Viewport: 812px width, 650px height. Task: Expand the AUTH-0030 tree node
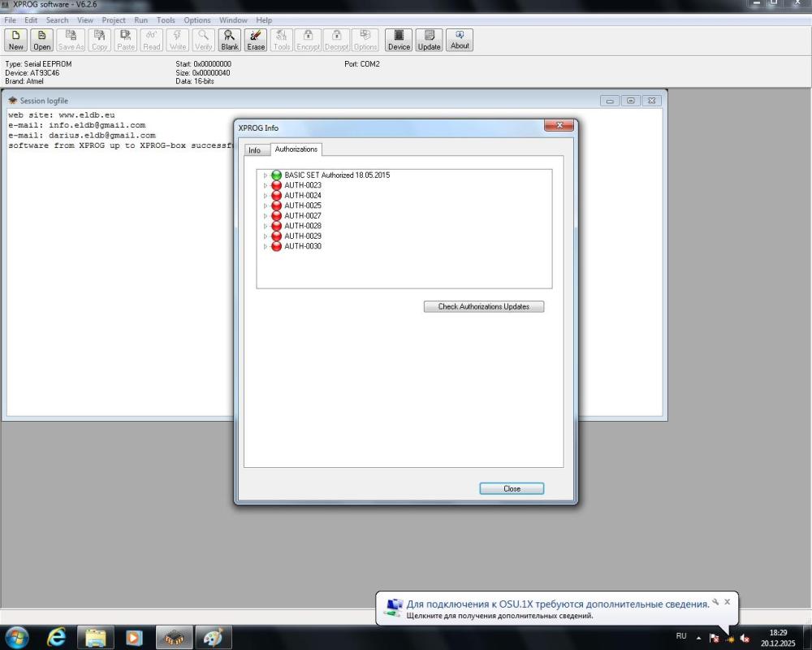coord(266,247)
